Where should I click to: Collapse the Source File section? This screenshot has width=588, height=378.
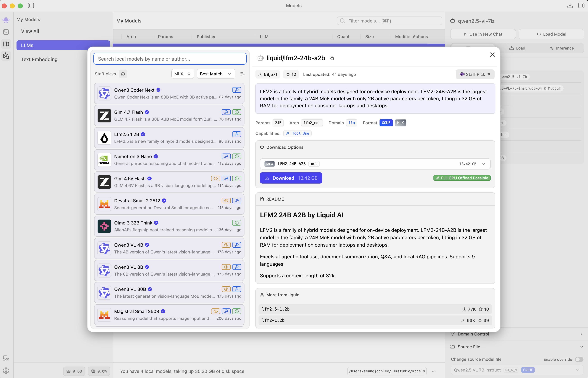(581, 347)
